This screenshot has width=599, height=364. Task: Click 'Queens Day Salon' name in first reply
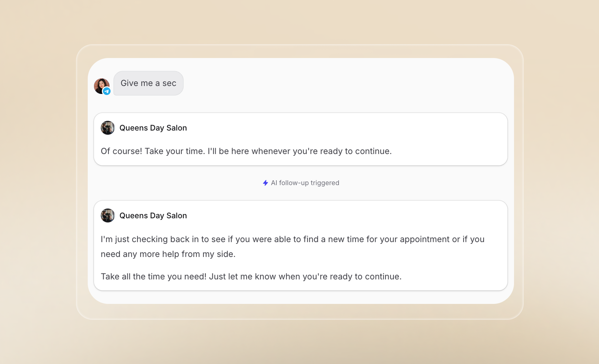(x=153, y=128)
